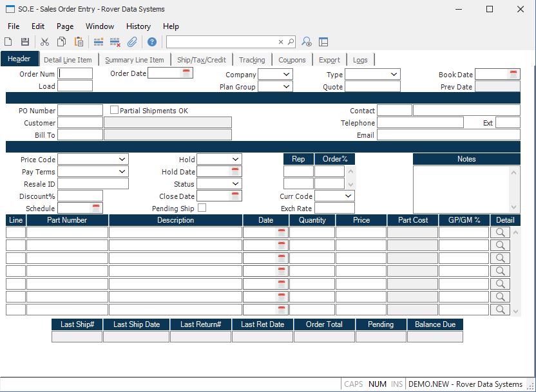Viewport: 536px width, 392px height.
Task: Go to the Detail Line Item tab
Action: click(68, 60)
